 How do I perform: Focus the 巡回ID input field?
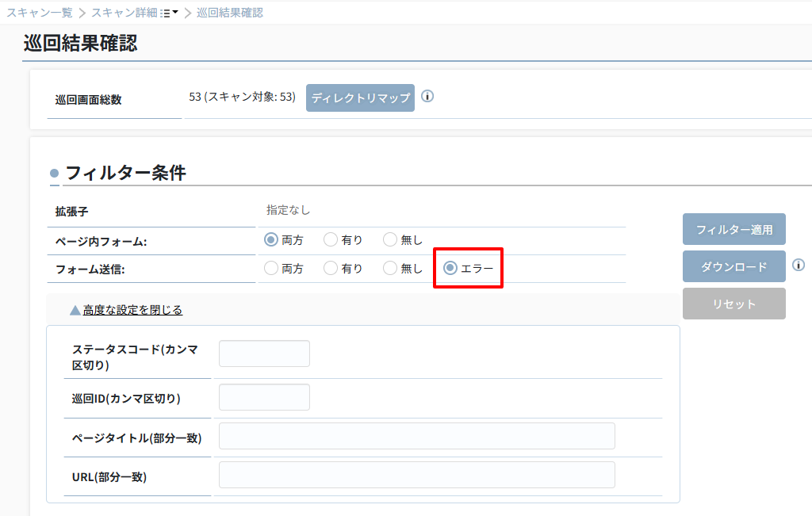(264, 397)
